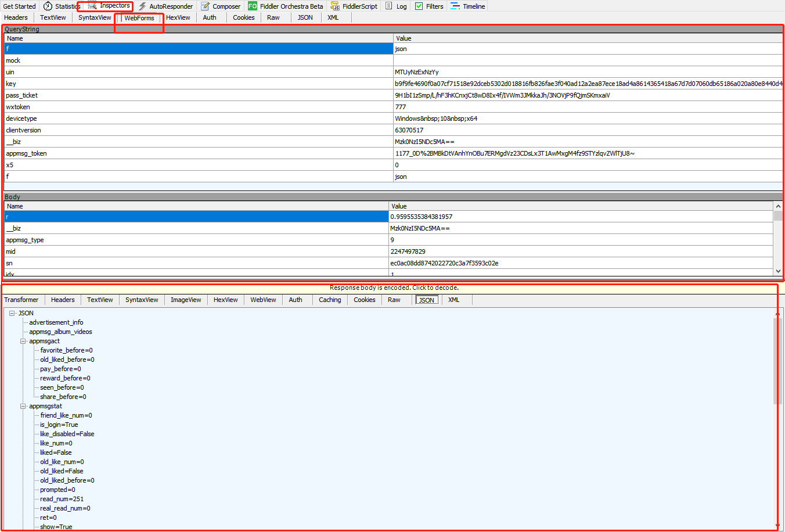Screen dimensions: 785x532
Task: Select read_num=251 tree item
Action: [62, 499]
